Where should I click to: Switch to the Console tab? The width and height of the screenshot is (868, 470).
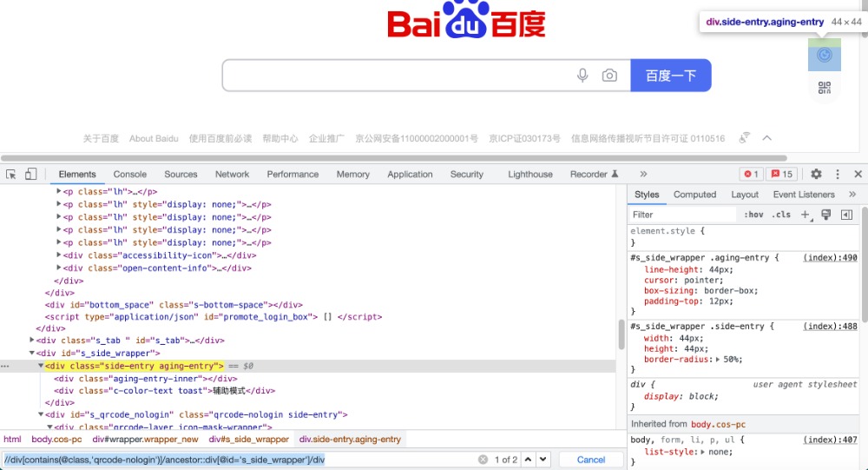click(x=130, y=174)
